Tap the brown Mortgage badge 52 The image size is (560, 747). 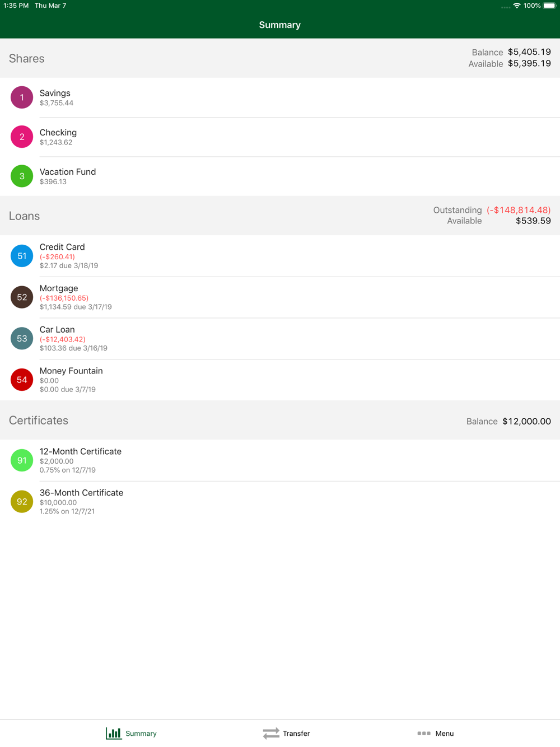(22, 297)
